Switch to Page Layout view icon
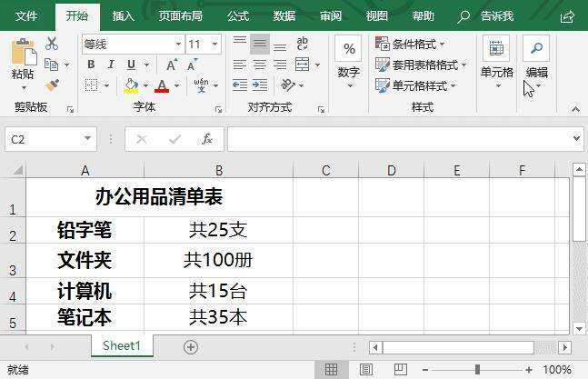 tap(366, 370)
